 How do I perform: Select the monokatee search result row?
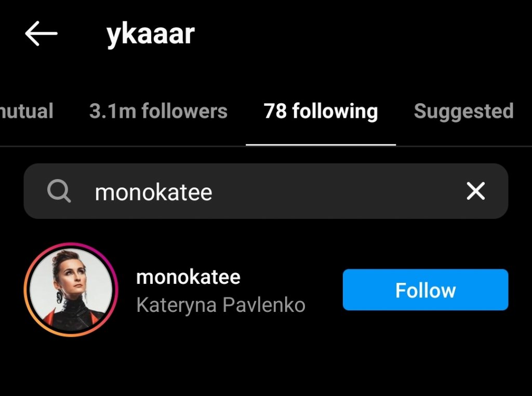(x=266, y=290)
